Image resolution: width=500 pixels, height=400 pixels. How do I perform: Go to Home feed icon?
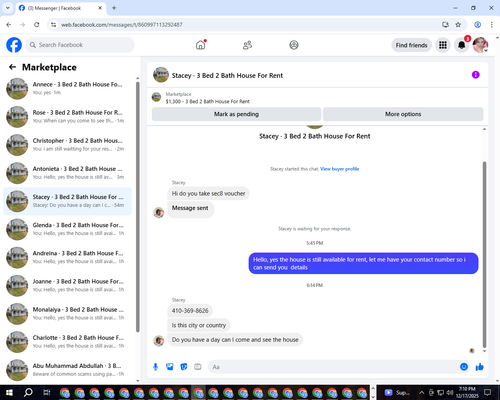pos(201,45)
